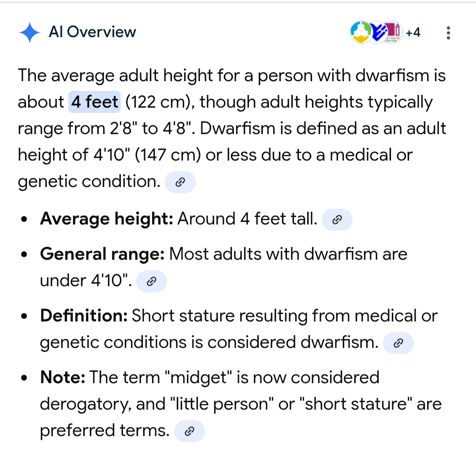Click the "General range:" bullet label

pyautogui.click(x=102, y=254)
